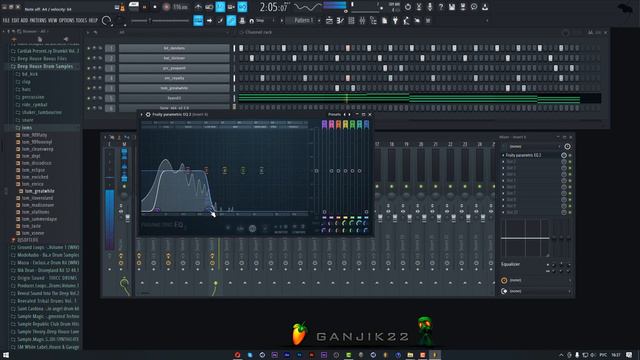Collapse the Deep House Drum Samples folder
The height and width of the screenshot is (360, 640).
[44, 66]
